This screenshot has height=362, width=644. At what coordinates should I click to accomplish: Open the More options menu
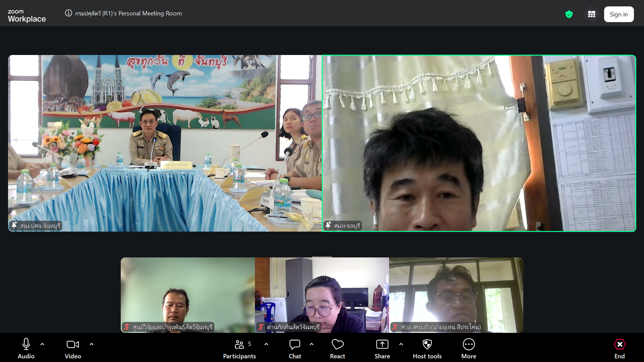(x=469, y=348)
